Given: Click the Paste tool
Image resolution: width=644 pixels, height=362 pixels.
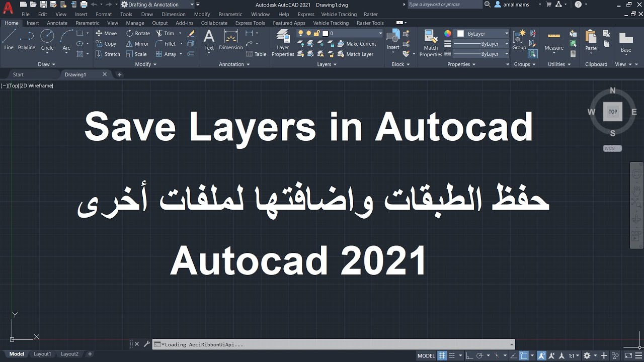Looking at the screenshot, I should click(x=591, y=41).
